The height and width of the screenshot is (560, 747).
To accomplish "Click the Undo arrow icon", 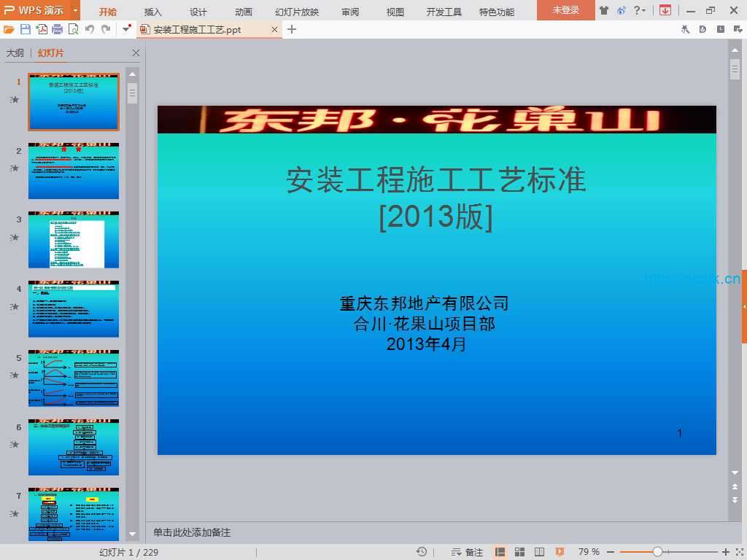I will (x=90, y=29).
